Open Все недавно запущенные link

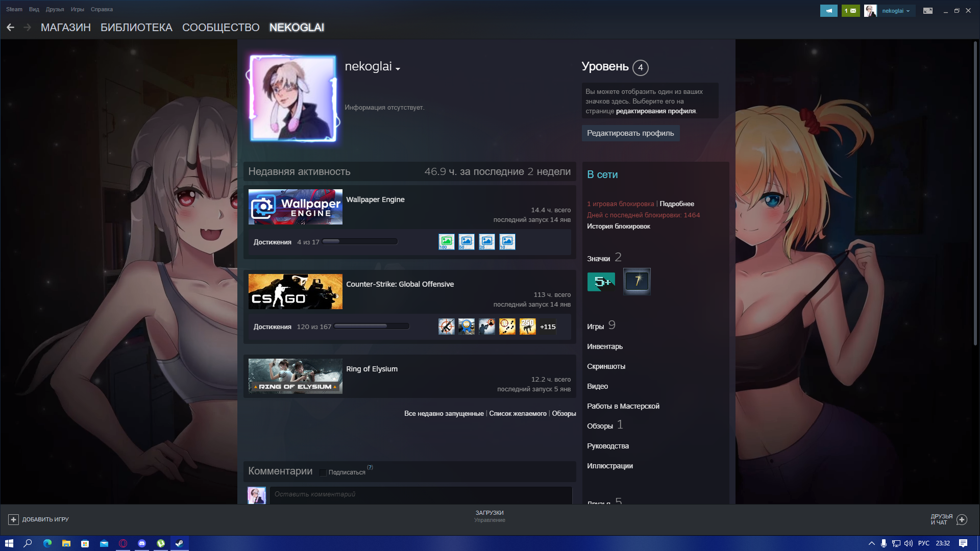444,413
